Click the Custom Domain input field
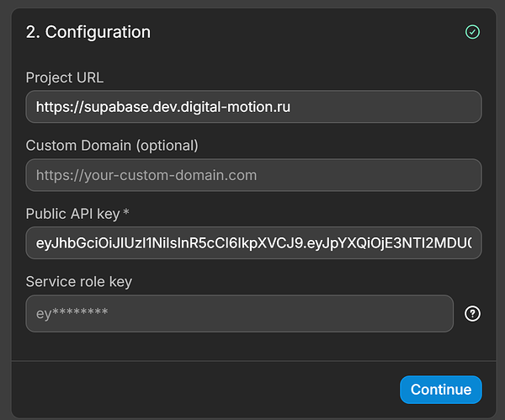 (253, 175)
